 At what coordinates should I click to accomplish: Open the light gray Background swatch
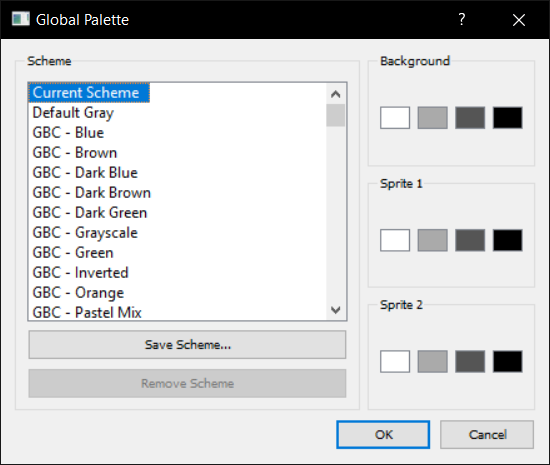click(x=432, y=118)
